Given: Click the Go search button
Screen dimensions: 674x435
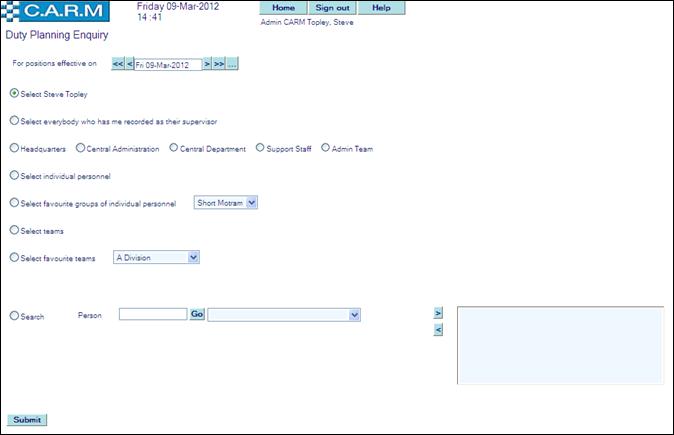Looking at the screenshot, I should tap(197, 315).
